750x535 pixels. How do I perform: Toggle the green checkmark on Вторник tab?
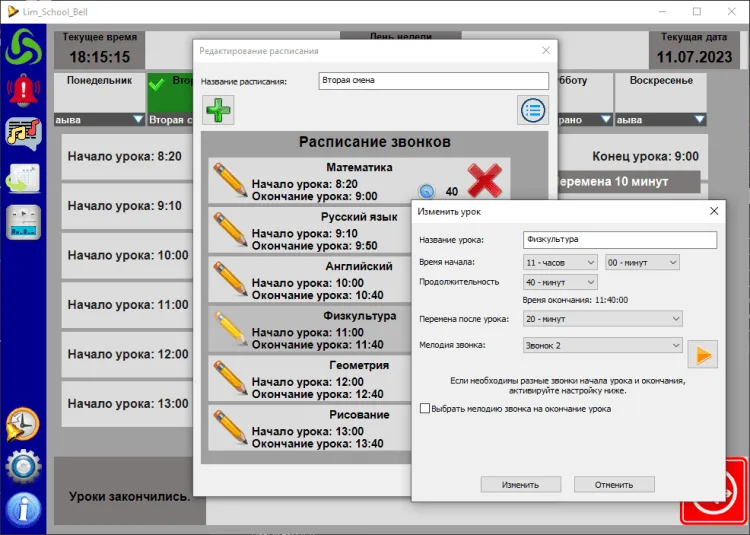[x=157, y=86]
